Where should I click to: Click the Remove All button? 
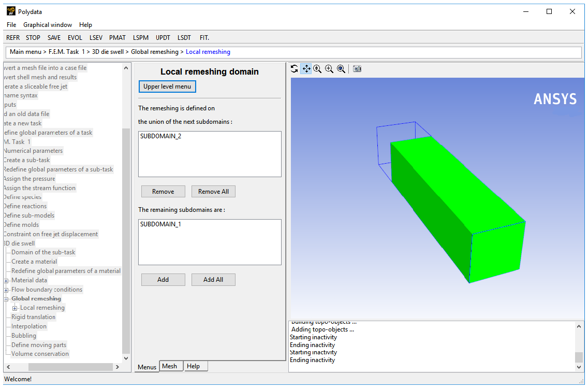(213, 191)
